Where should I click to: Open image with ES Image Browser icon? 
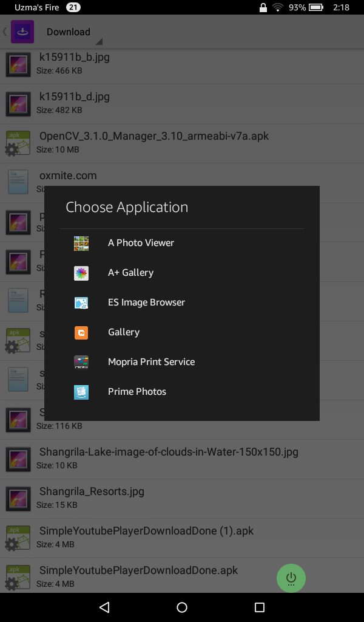point(81,302)
